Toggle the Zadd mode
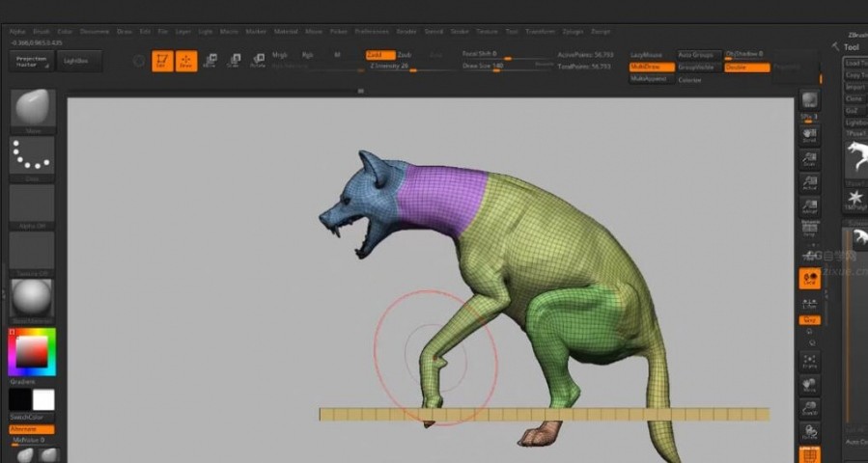 tap(380, 55)
